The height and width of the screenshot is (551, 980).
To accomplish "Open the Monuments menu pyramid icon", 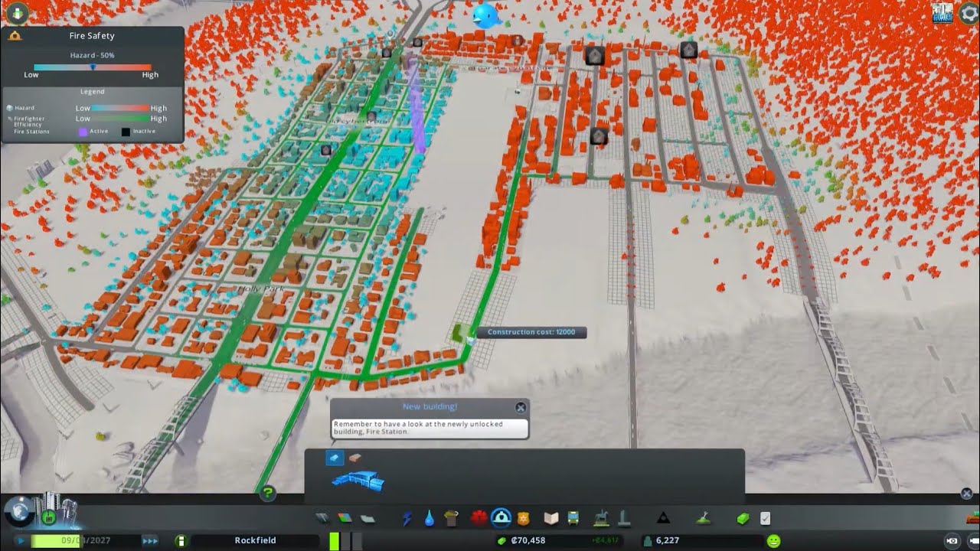I will 664,518.
